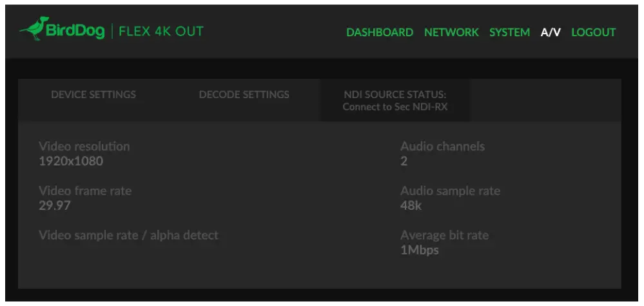The height and width of the screenshot is (306, 644).
Task: Click the LOGOUT link
Action: tap(593, 32)
